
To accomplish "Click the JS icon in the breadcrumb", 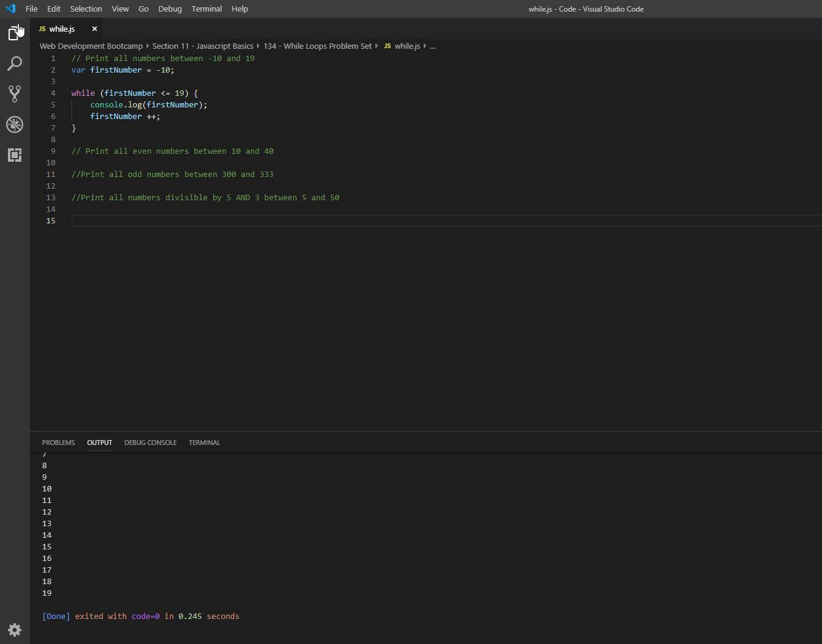I will click(387, 46).
